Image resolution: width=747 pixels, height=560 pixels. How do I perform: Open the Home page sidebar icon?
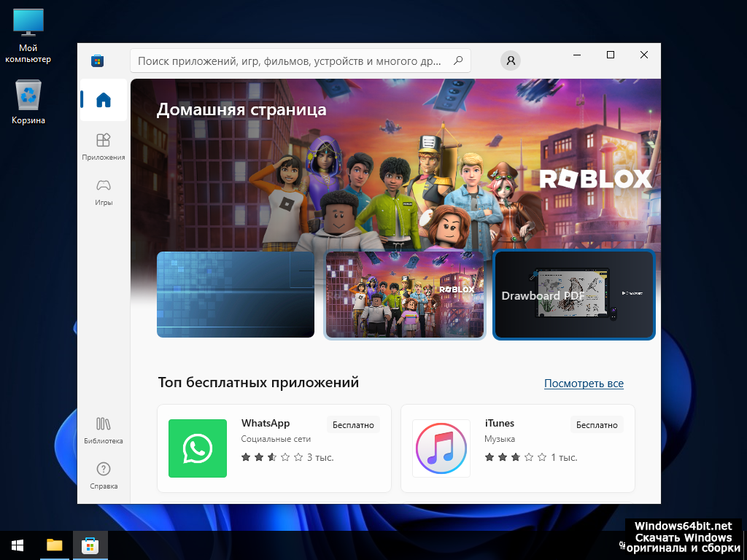pos(104,100)
